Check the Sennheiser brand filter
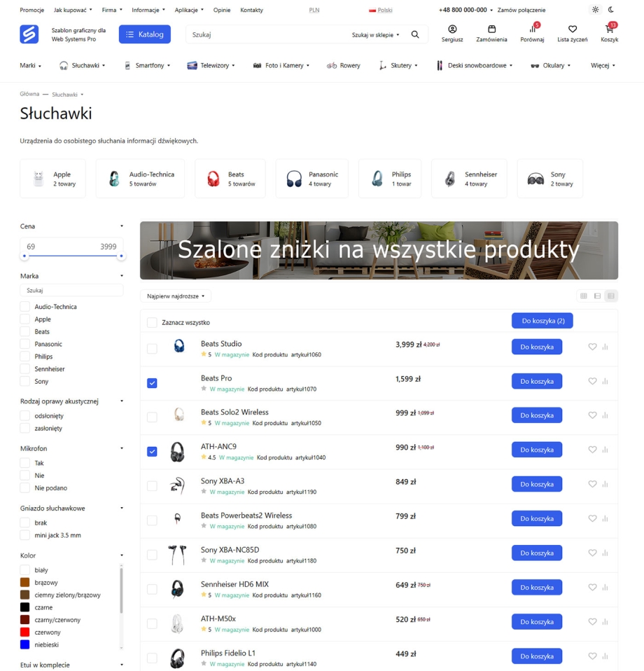This screenshot has height=671, width=644. tap(25, 369)
